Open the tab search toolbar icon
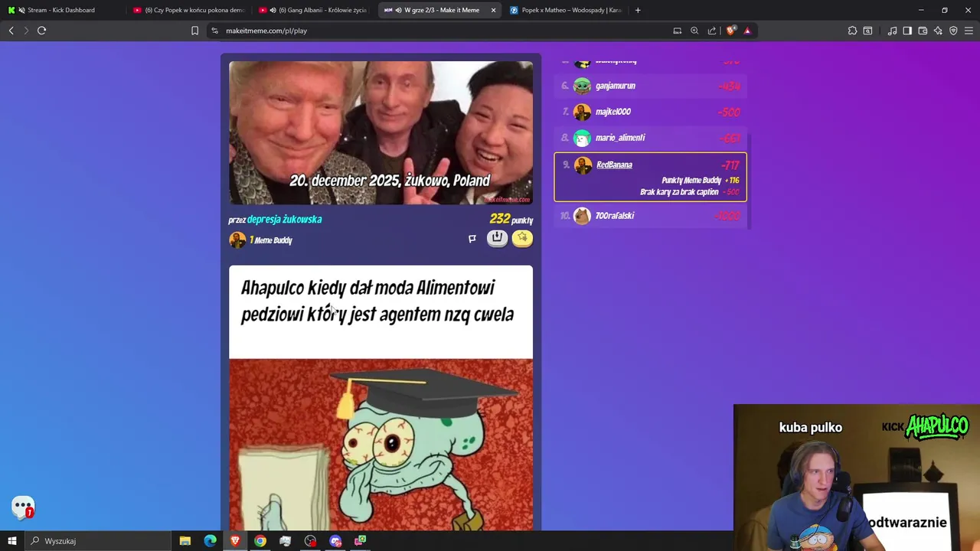The height and width of the screenshot is (551, 980). point(867,31)
